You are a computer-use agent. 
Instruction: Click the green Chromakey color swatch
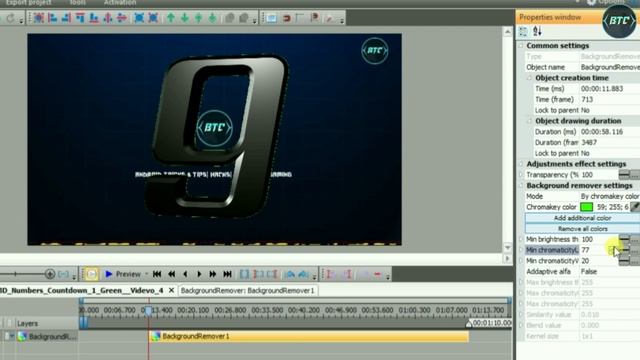[587, 207]
